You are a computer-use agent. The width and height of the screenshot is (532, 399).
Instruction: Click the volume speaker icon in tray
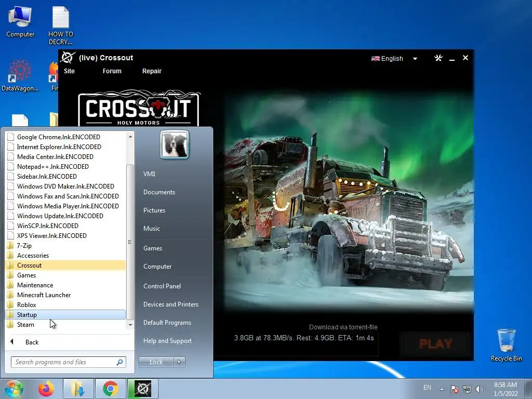479,389
